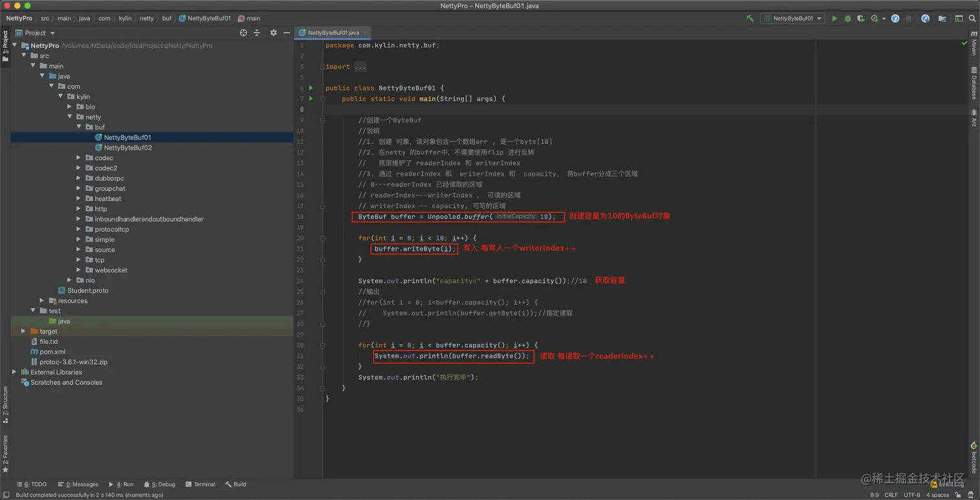The image size is (980, 500).
Task: Locate current file with crosshair icon
Action: pyautogui.click(x=243, y=33)
